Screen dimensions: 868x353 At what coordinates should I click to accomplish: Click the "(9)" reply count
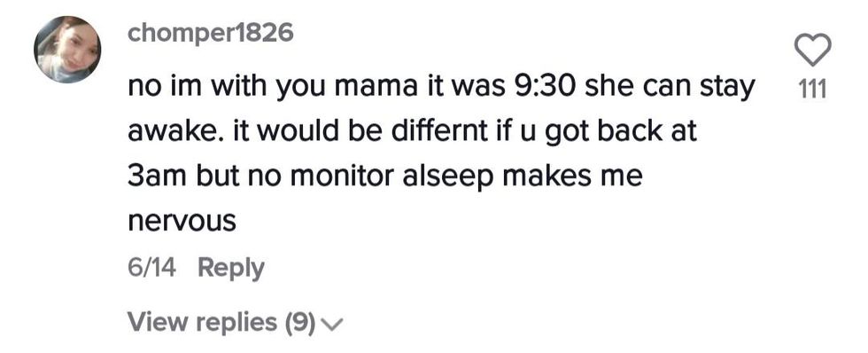coord(300,322)
